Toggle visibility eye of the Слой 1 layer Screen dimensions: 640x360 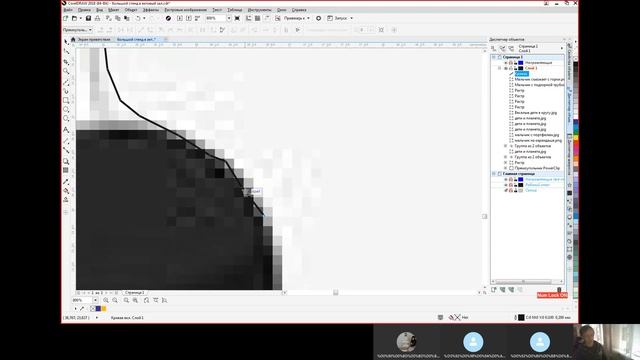point(506,68)
